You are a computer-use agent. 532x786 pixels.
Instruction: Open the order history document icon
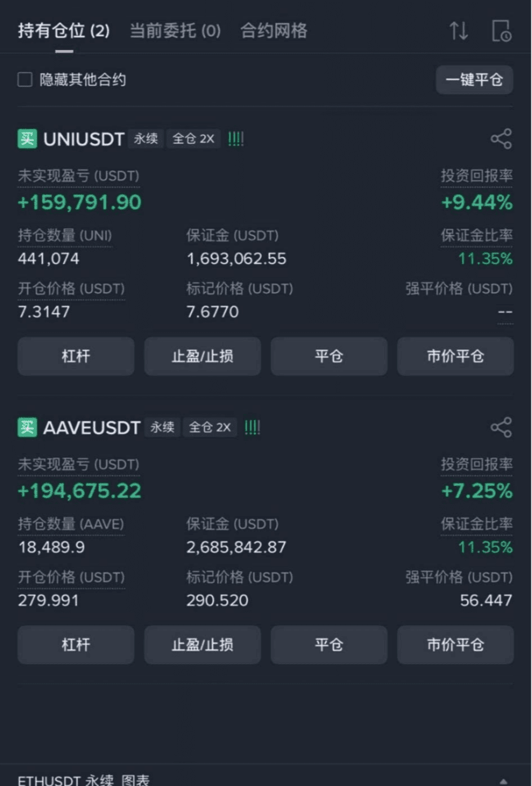click(x=501, y=30)
